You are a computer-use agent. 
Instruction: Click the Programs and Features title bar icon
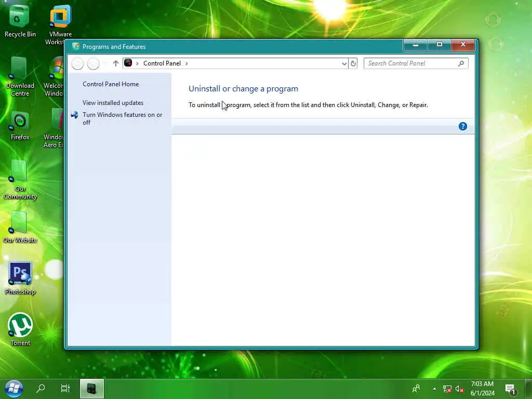[x=76, y=46]
